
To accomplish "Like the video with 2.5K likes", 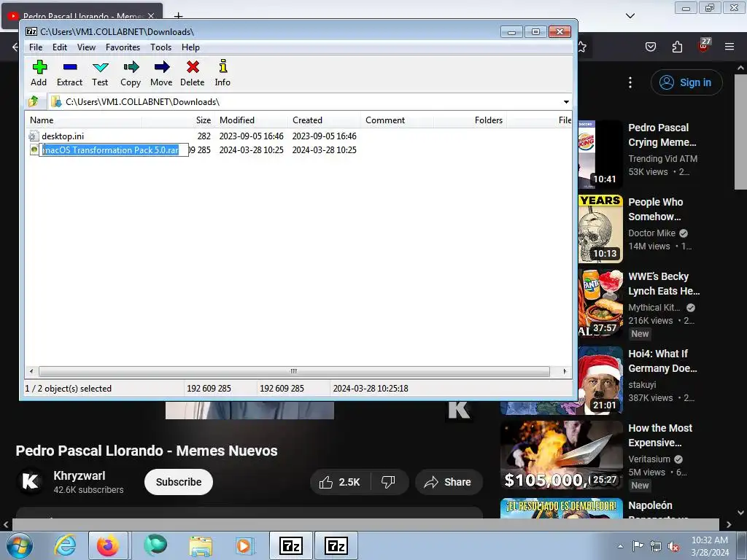I will (x=340, y=482).
